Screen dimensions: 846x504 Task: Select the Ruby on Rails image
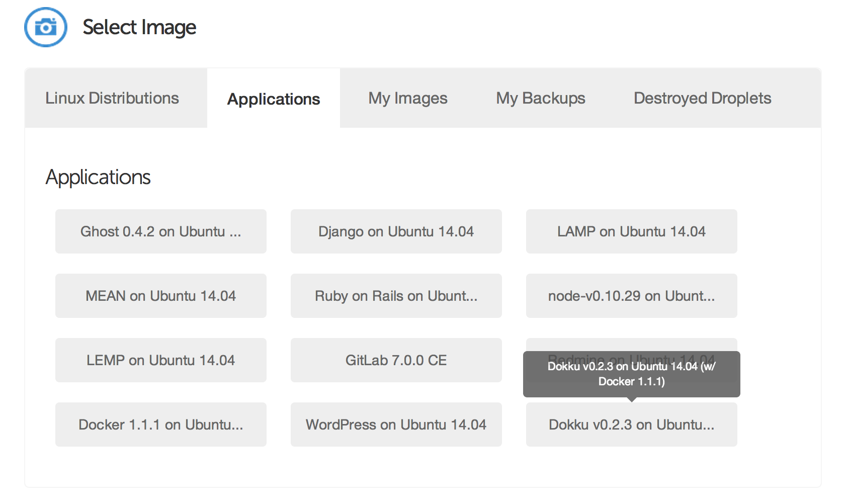click(x=396, y=296)
